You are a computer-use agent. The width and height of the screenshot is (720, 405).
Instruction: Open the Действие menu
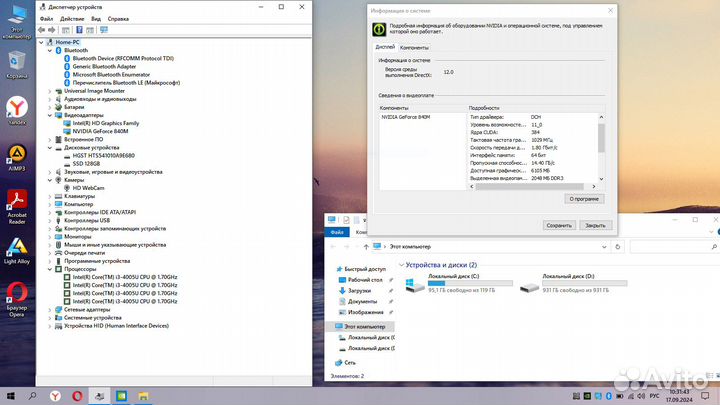click(x=72, y=19)
